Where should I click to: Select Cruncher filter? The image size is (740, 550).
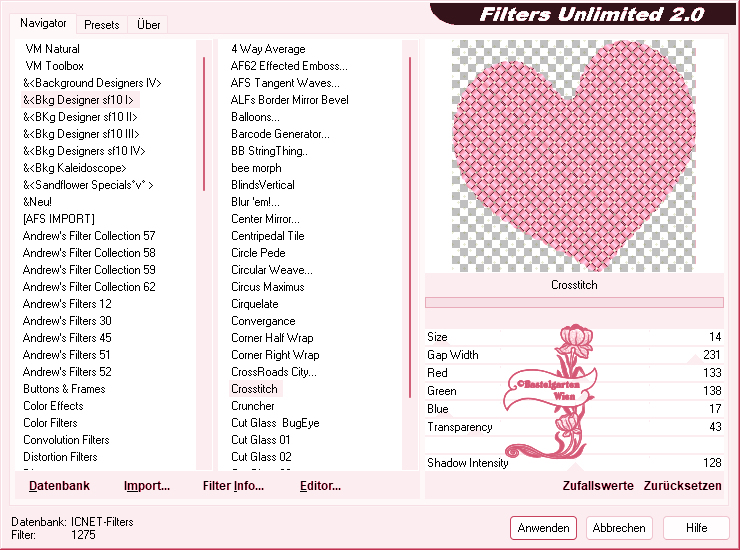(x=252, y=406)
